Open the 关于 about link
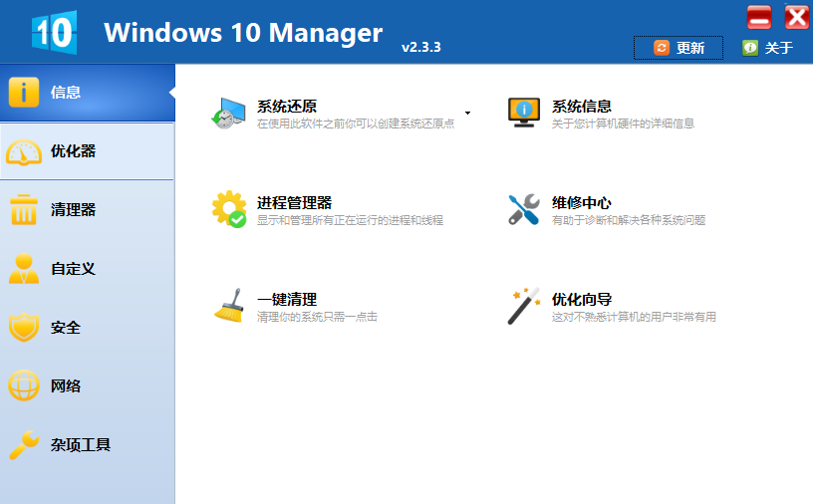The width and height of the screenshot is (813, 504). pos(778,48)
